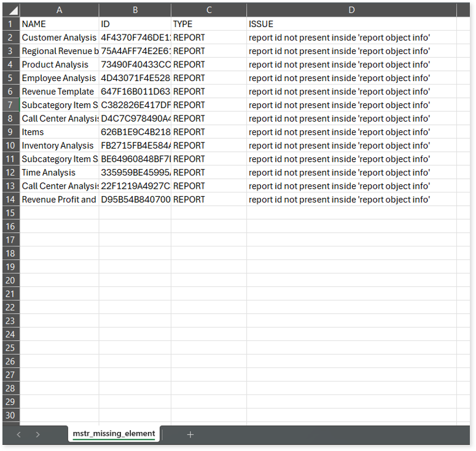
Task: Select column C header
Action: 209,10
